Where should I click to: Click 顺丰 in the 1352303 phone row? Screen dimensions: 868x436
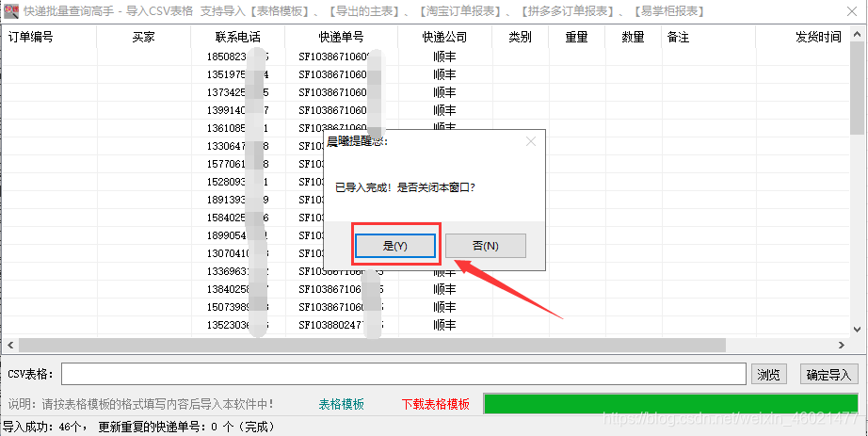pos(444,325)
